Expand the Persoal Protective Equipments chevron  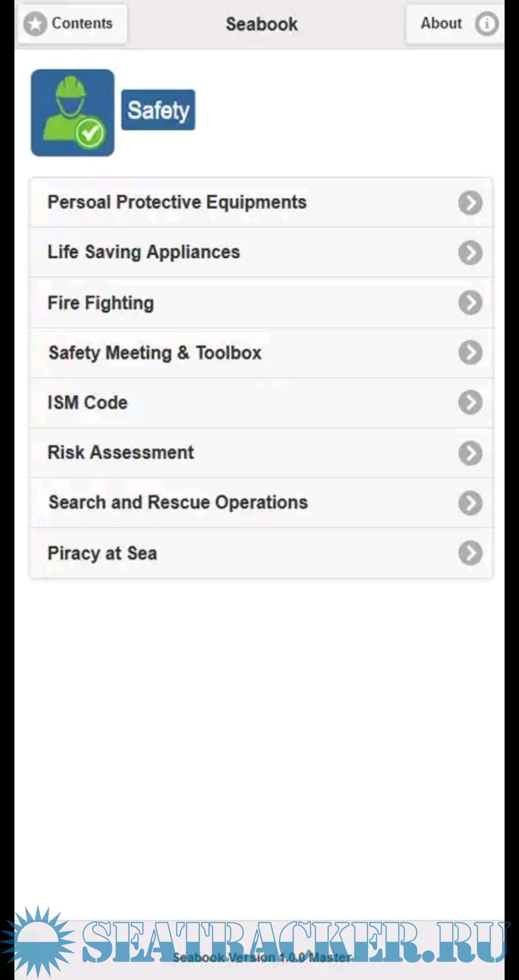coord(470,203)
